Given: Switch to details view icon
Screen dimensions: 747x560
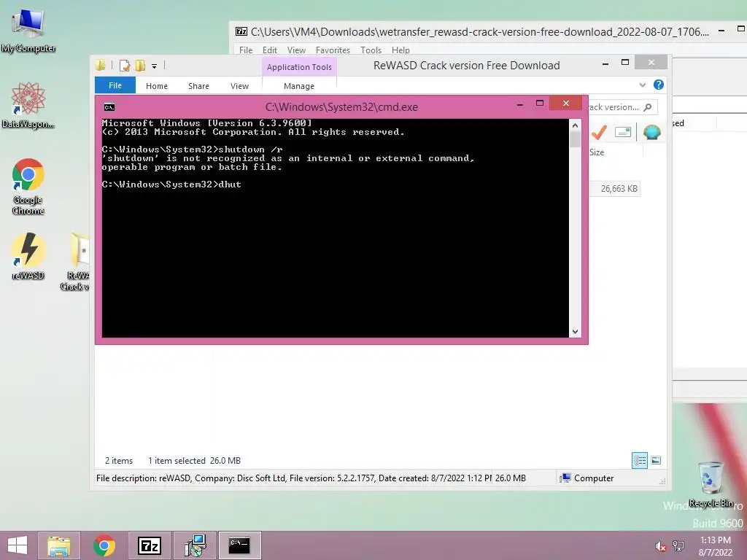Looking at the screenshot, I should [x=640, y=461].
